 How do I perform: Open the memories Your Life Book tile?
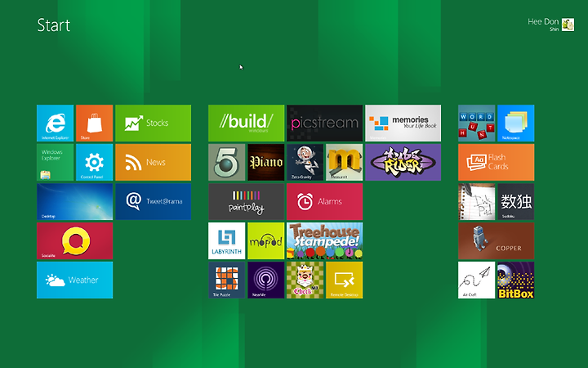(x=403, y=123)
